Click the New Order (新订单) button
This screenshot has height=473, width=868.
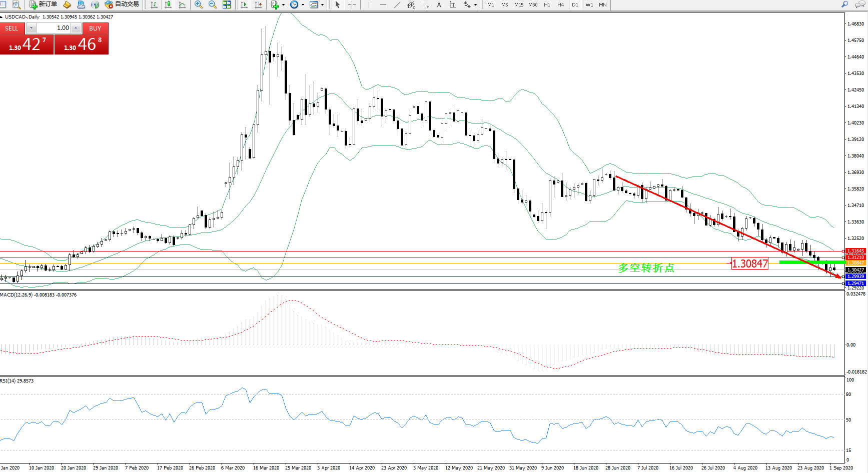(43, 4)
